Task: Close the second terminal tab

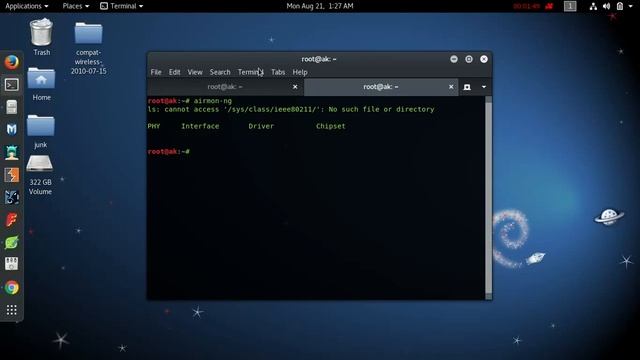Action: point(451,87)
